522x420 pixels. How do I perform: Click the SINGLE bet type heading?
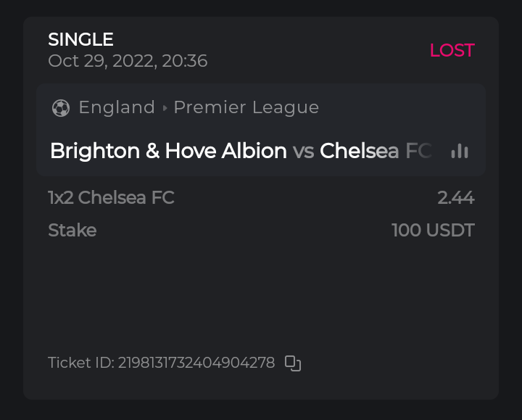tap(80, 39)
